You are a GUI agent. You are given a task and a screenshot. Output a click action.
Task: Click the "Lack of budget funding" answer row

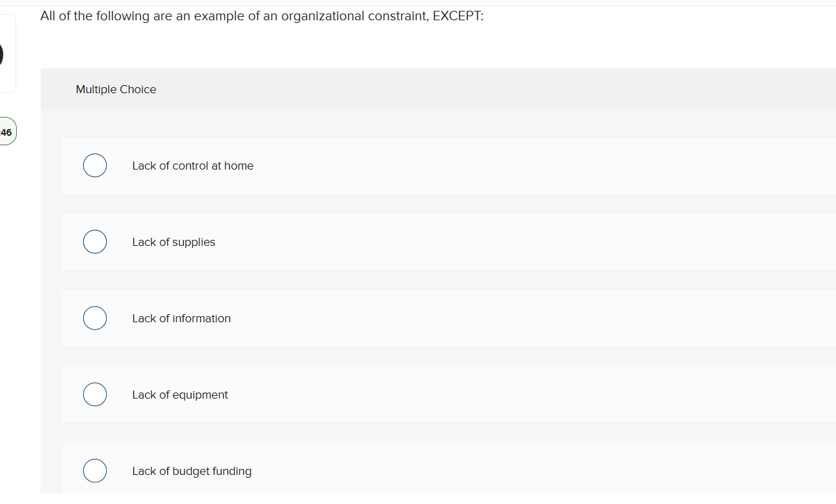click(338, 470)
